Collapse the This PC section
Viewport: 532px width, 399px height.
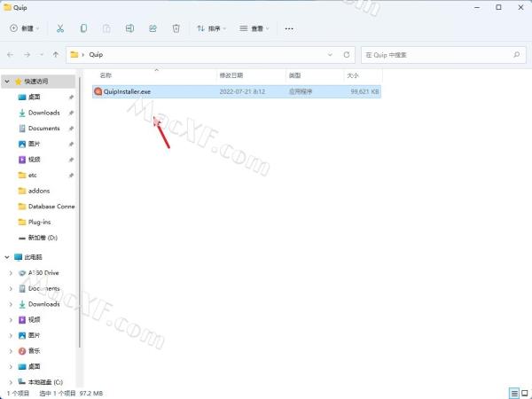[7, 257]
